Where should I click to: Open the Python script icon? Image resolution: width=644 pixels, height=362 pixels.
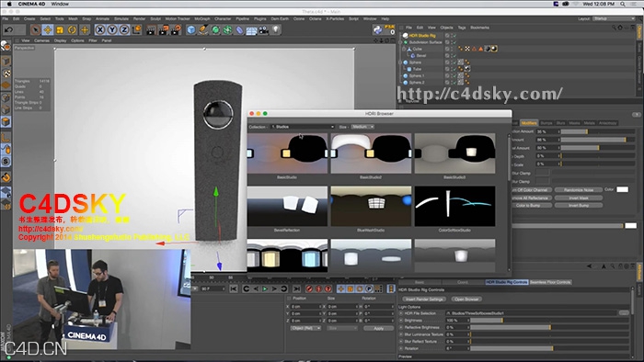pos(377,29)
